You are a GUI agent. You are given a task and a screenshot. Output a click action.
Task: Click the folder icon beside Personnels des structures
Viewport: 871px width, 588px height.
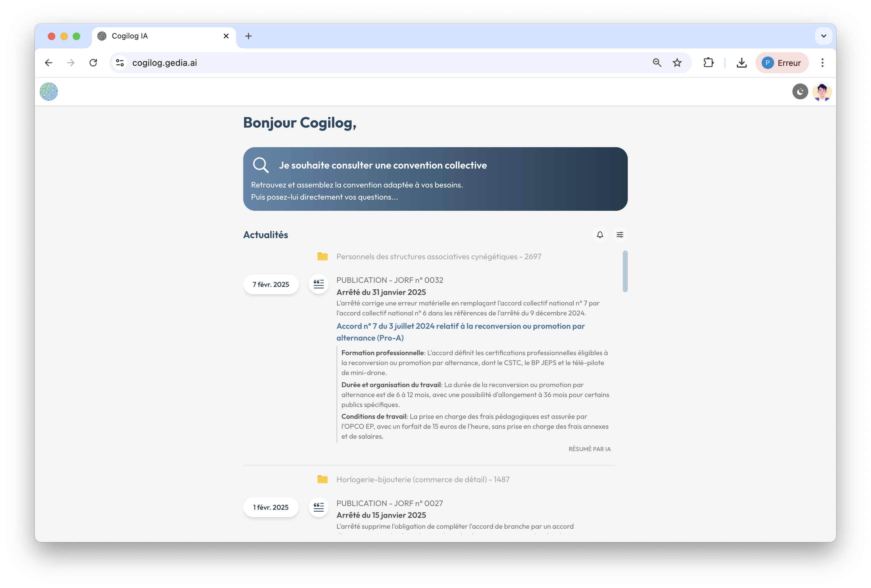click(x=322, y=256)
